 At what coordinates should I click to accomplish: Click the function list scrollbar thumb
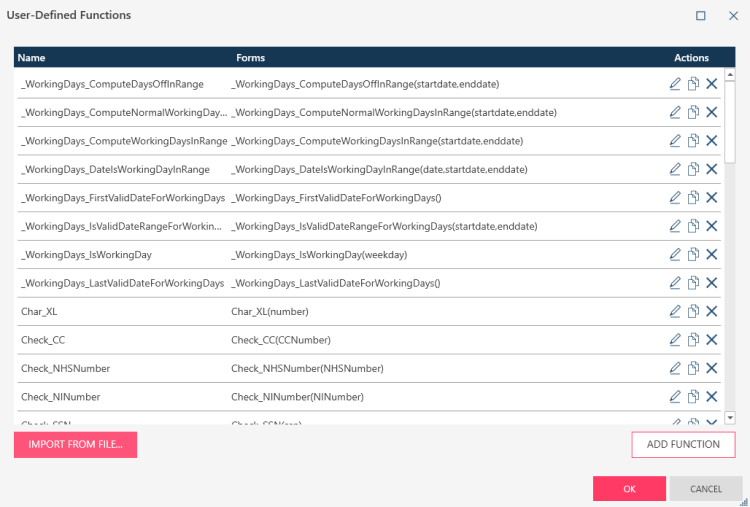(730, 122)
